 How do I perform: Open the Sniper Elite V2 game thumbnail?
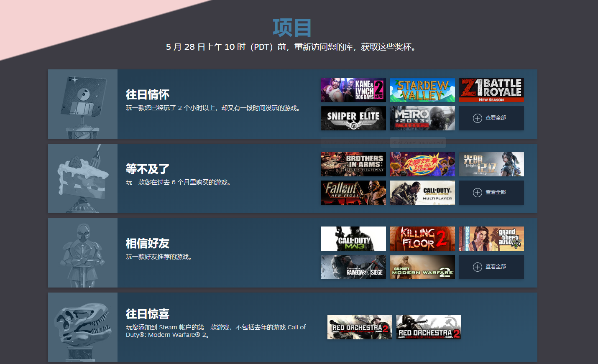point(353,118)
